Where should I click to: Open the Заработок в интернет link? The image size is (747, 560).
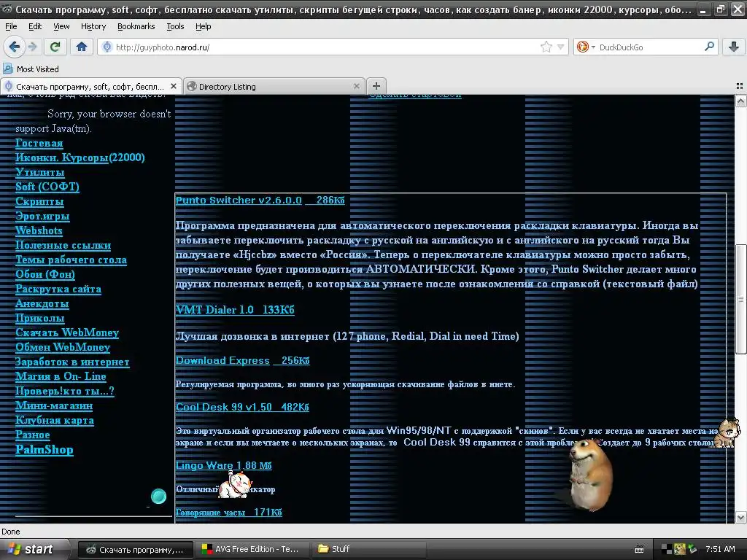(72, 362)
